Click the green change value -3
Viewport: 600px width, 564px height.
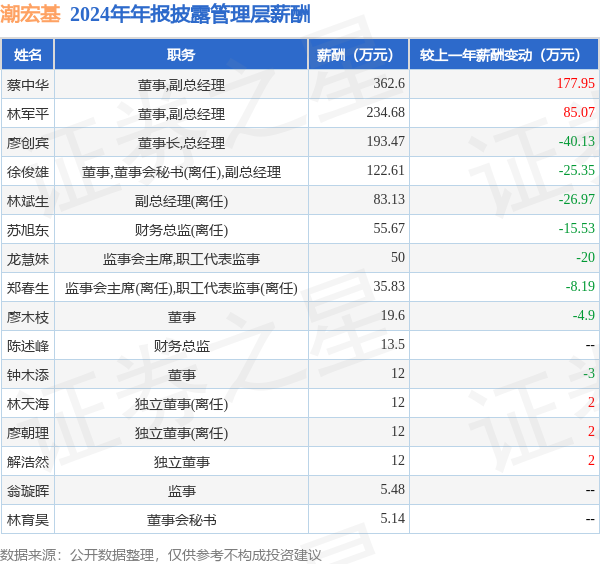tap(589, 373)
